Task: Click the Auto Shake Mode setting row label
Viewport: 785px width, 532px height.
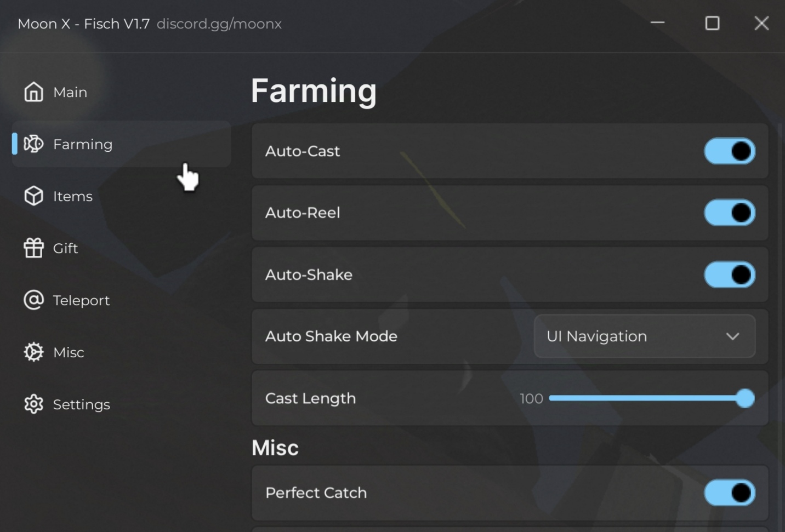Action: point(331,336)
